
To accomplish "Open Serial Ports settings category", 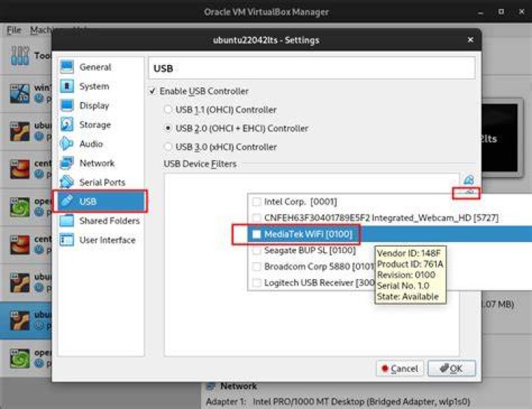I will click(x=100, y=182).
